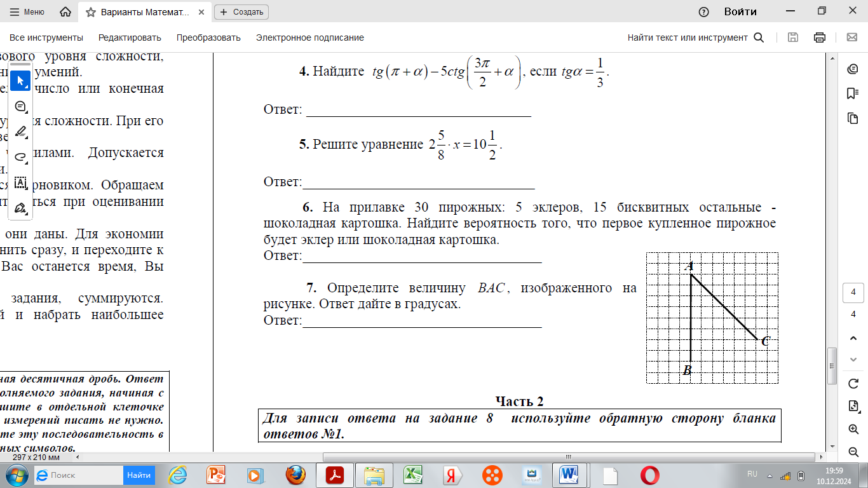
Task: Select the freehand draw tool
Action: (x=20, y=157)
